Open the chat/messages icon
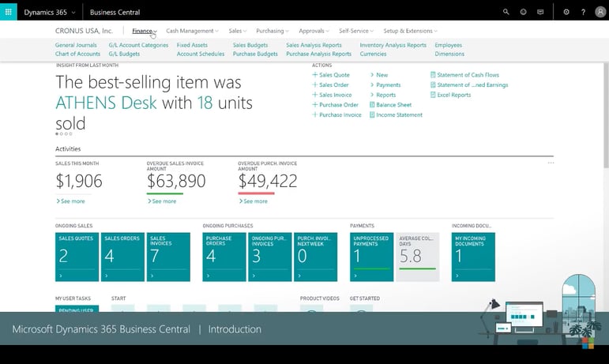609x364 pixels. (x=540, y=12)
